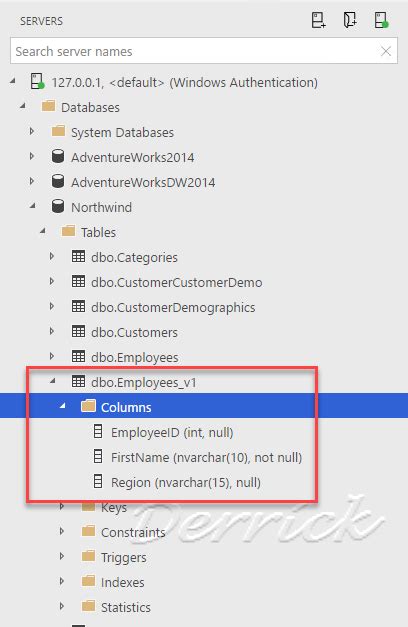This screenshot has width=408, height=627.
Task: Click the Constraints folder icon
Action: point(88,531)
